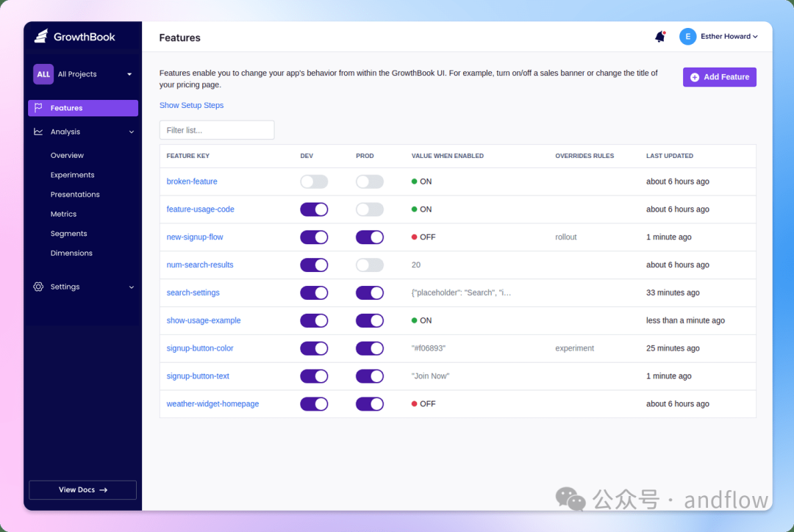Open Experiments in sidebar
Screen dimensions: 794x532
tap(72, 175)
